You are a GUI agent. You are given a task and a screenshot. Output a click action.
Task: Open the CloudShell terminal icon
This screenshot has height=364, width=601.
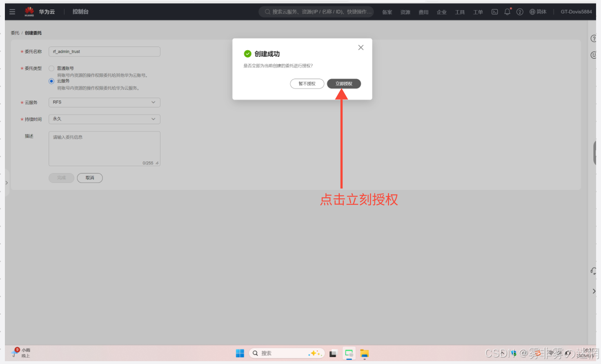(494, 12)
